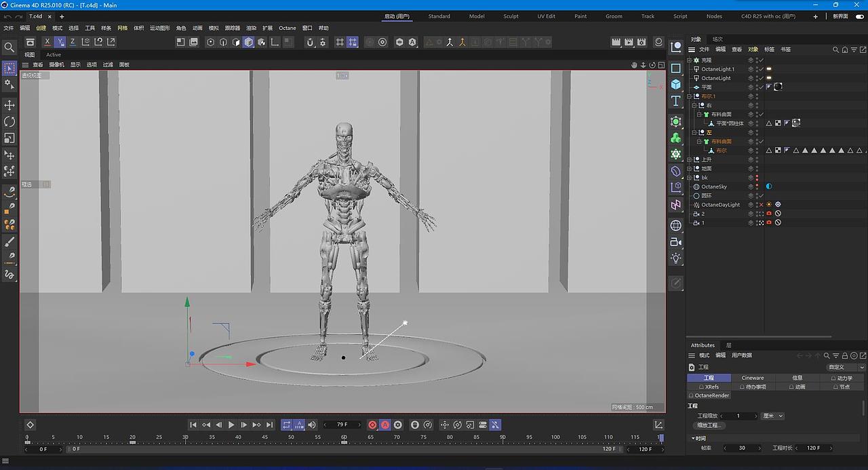The image size is (868, 470).
Task: Click the Render to Picture Viewer icon
Action: (x=628, y=41)
